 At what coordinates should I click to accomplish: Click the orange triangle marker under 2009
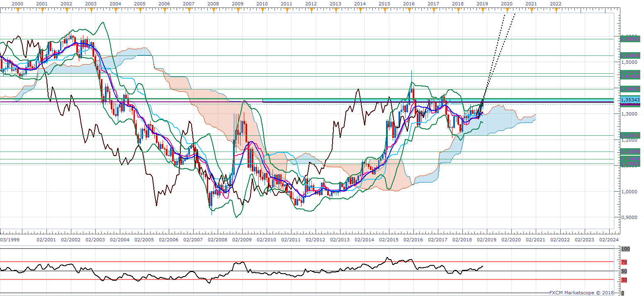click(238, 10)
